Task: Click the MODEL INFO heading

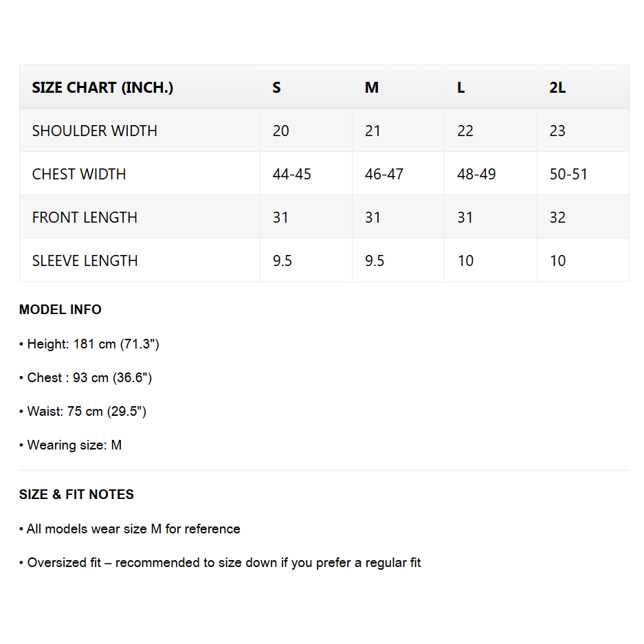Action: 60,309
